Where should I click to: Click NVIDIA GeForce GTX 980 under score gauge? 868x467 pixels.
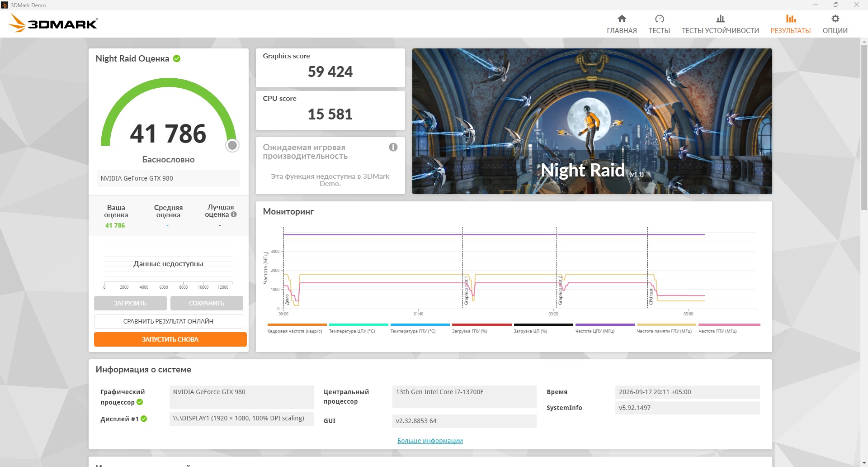[x=168, y=178]
